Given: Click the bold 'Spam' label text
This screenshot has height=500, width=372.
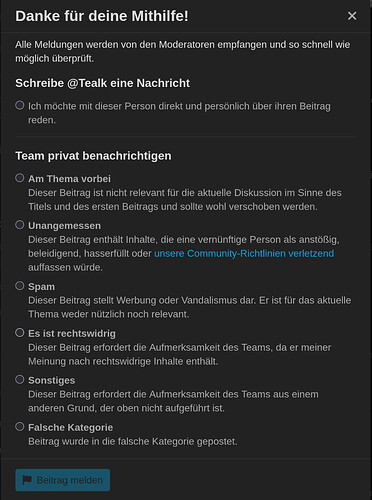Looking at the screenshot, I should click(41, 287).
